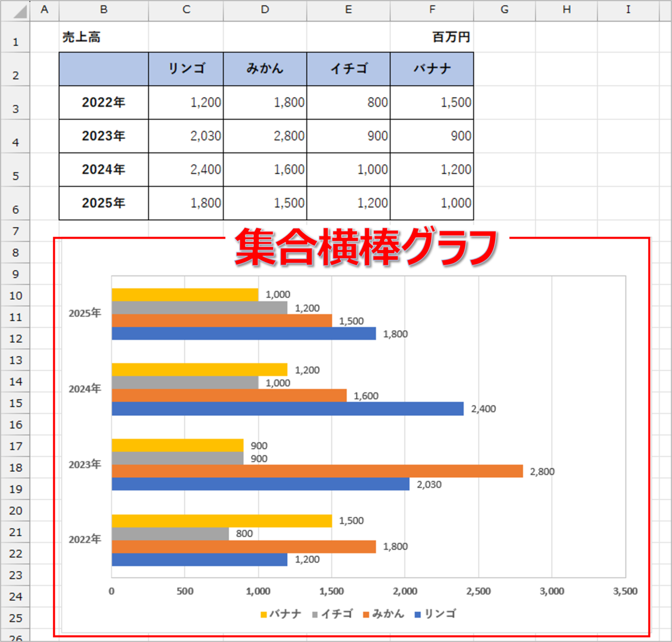672x642 pixels.
Task: Select column F header
Action: 432,10
